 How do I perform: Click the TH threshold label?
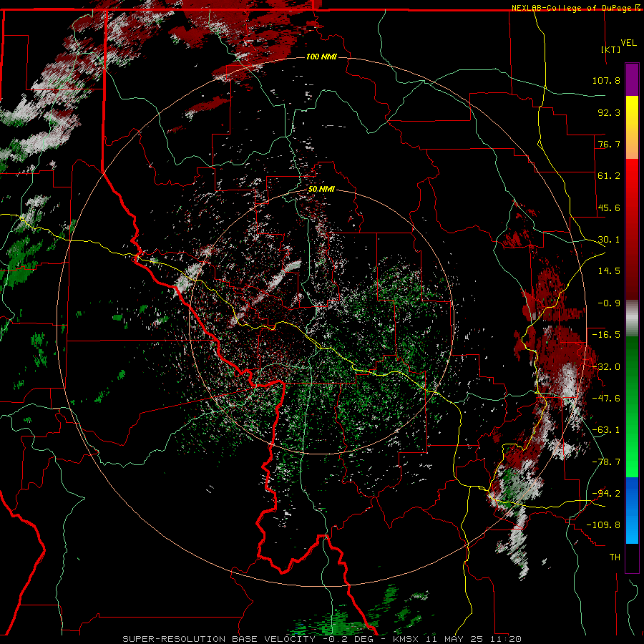[x=615, y=557]
